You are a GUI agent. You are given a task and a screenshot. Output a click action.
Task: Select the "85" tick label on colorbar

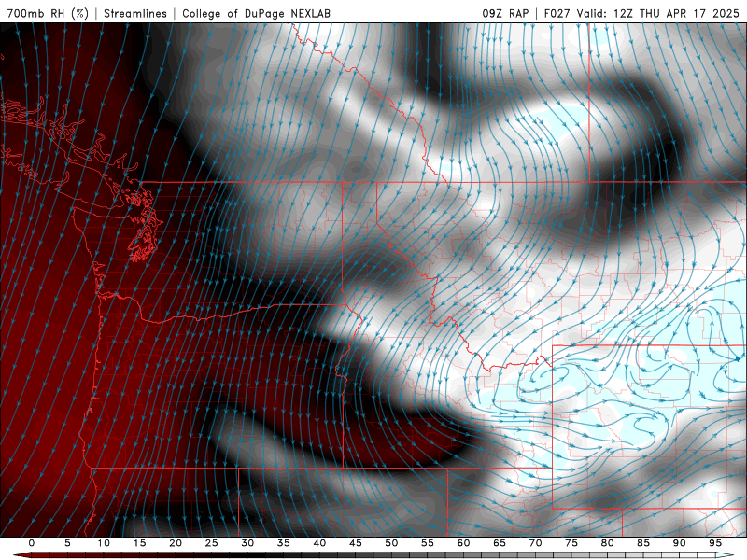tap(643, 543)
